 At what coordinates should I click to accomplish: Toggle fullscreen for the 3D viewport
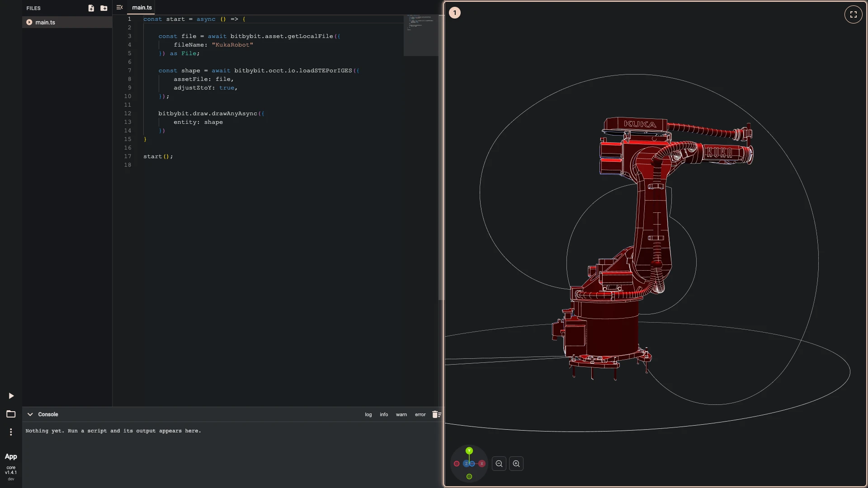(854, 14)
